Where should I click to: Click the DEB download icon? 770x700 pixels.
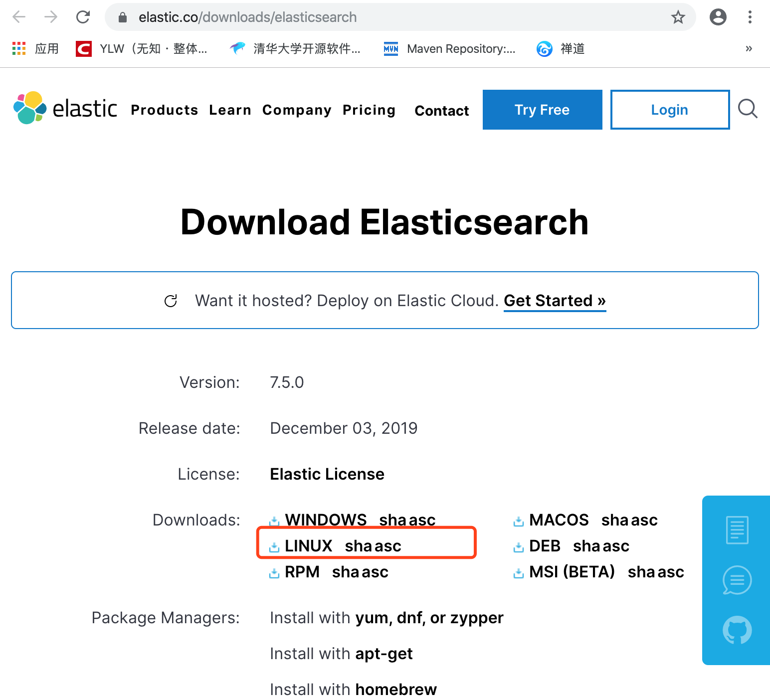519,547
